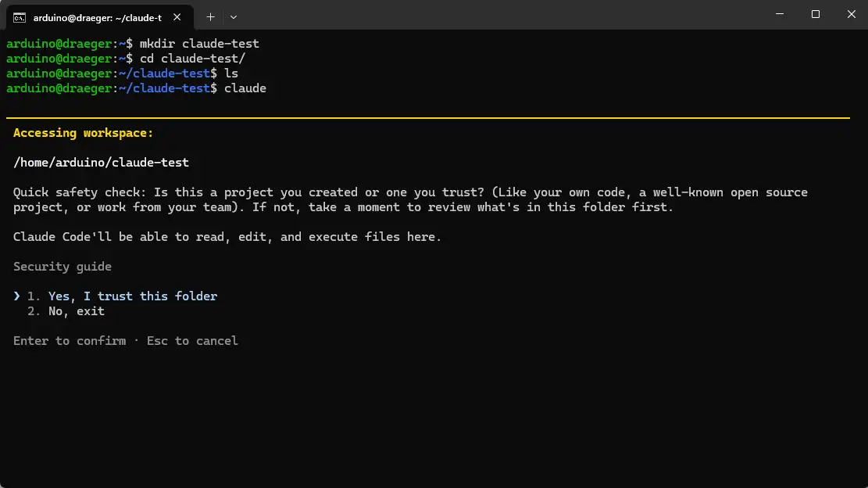Minimize the terminal window
Screen dimensions: 868x488
pos(780,14)
